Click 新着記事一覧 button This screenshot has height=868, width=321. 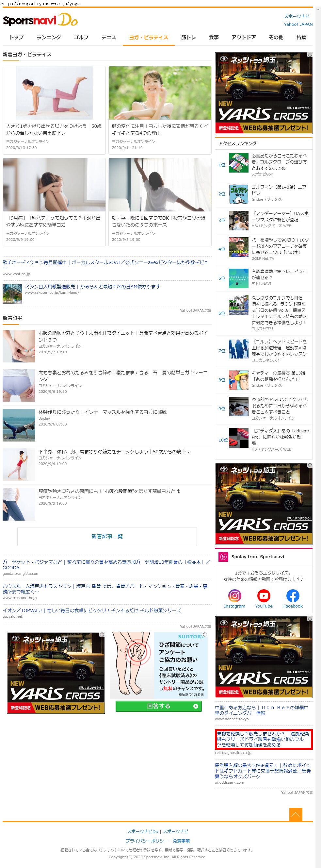tap(107, 536)
